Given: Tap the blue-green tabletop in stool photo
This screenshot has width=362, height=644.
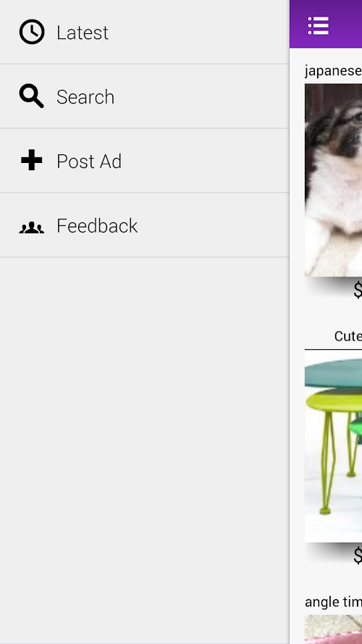Looking at the screenshot, I should pyautogui.click(x=333, y=373).
